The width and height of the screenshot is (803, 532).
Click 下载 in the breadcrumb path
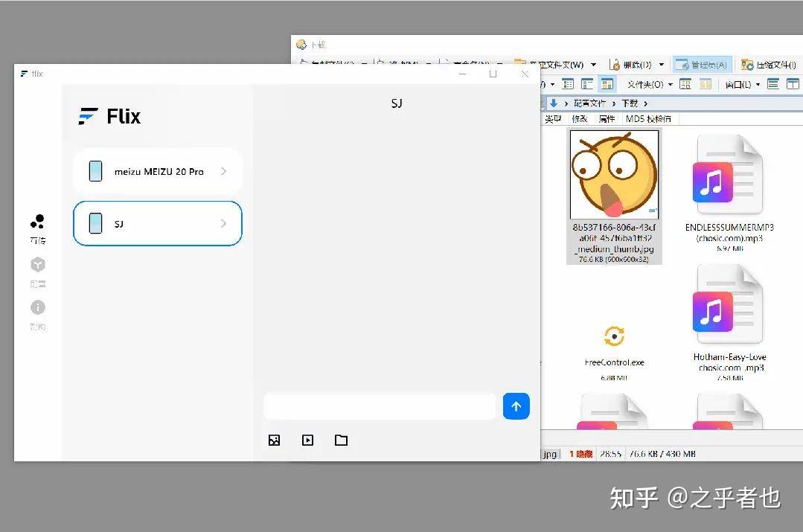coord(630,103)
